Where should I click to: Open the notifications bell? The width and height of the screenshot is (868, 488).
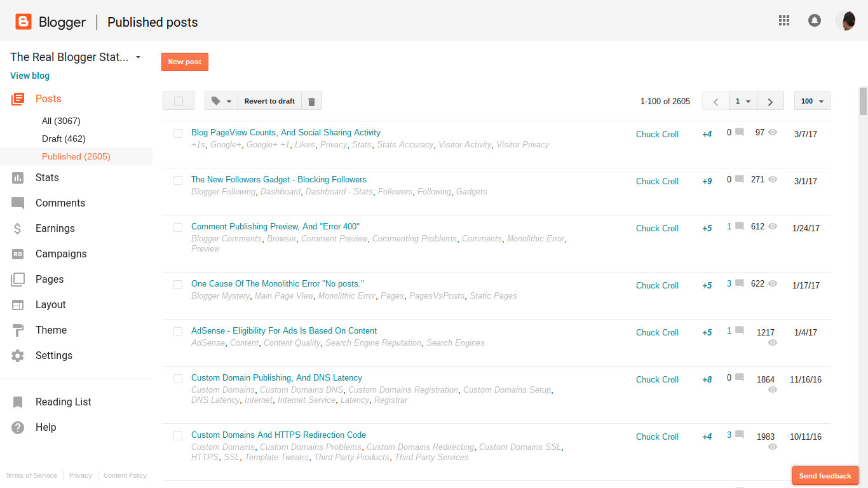click(815, 20)
